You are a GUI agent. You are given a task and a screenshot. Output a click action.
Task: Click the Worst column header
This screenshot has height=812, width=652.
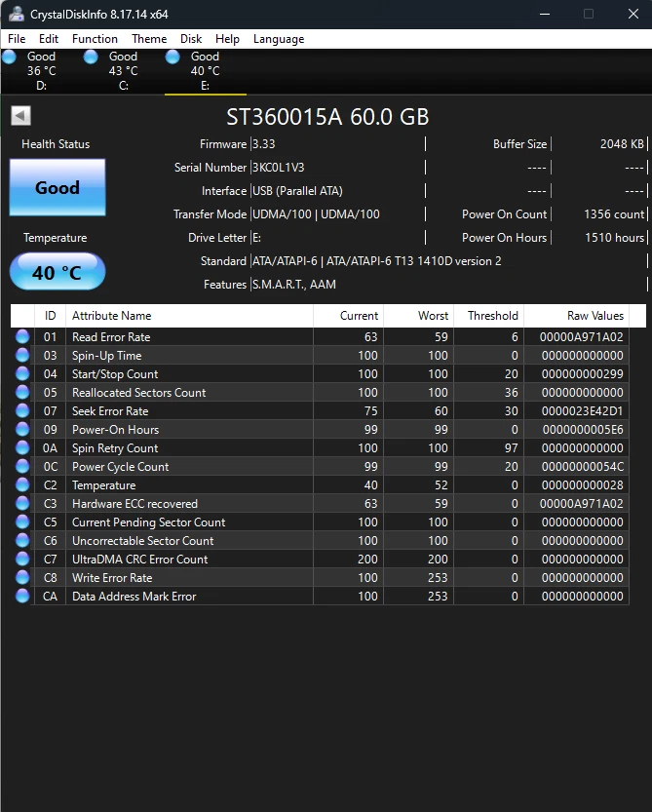pyautogui.click(x=418, y=316)
